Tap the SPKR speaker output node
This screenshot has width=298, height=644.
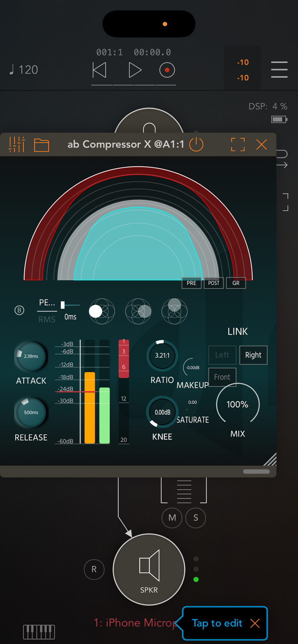149,570
